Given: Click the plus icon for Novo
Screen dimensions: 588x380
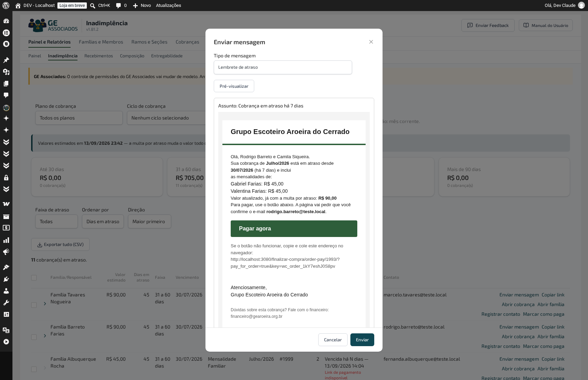Looking at the screenshot, I should point(135,6).
